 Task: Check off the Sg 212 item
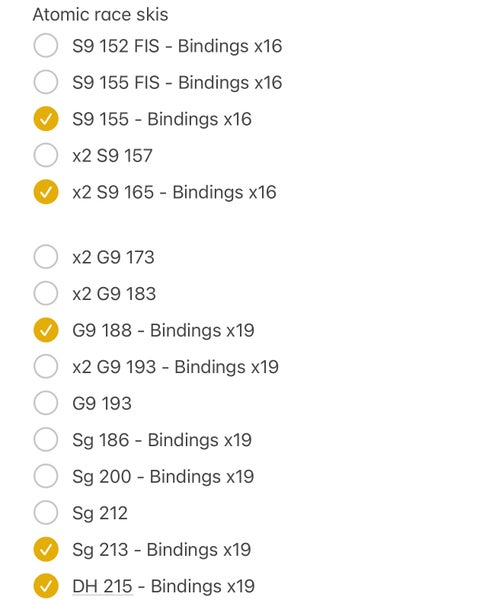[x=46, y=513]
